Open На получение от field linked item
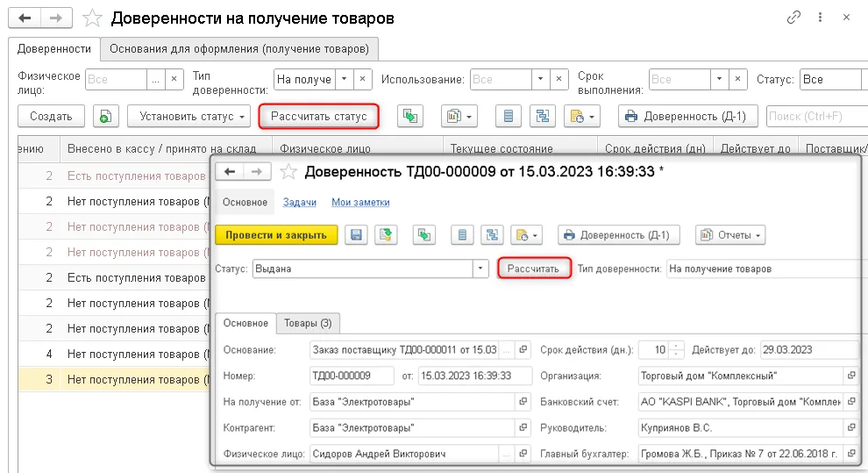 (x=523, y=402)
